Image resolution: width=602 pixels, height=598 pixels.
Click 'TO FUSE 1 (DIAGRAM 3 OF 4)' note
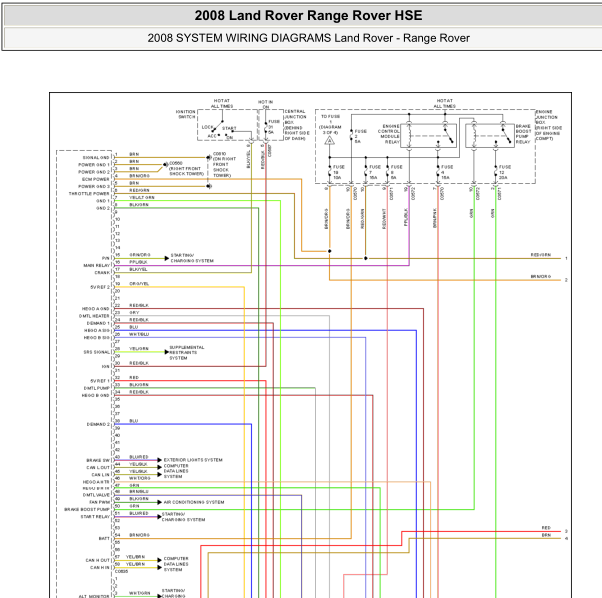[x=330, y=124]
